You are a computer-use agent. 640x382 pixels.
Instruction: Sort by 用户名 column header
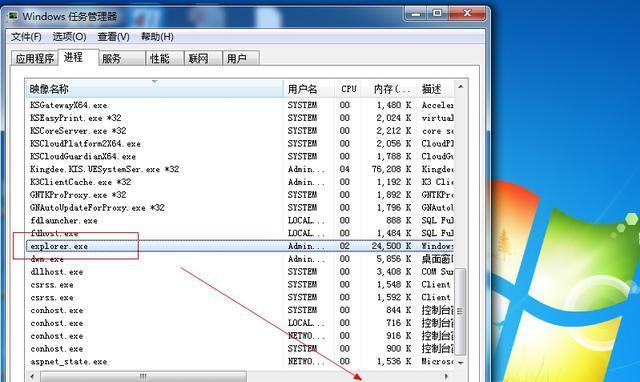[x=309, y=89]
